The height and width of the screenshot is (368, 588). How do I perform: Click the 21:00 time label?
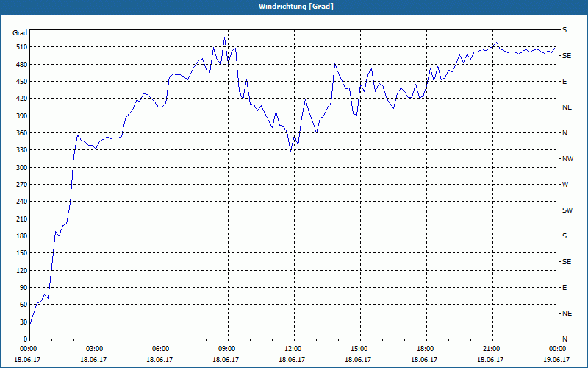(x=492, y=348)
